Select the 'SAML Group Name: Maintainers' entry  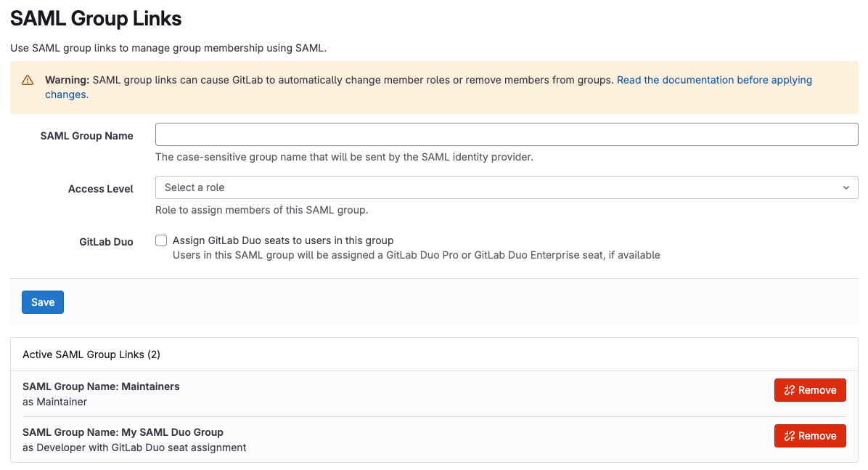[101, 386]
